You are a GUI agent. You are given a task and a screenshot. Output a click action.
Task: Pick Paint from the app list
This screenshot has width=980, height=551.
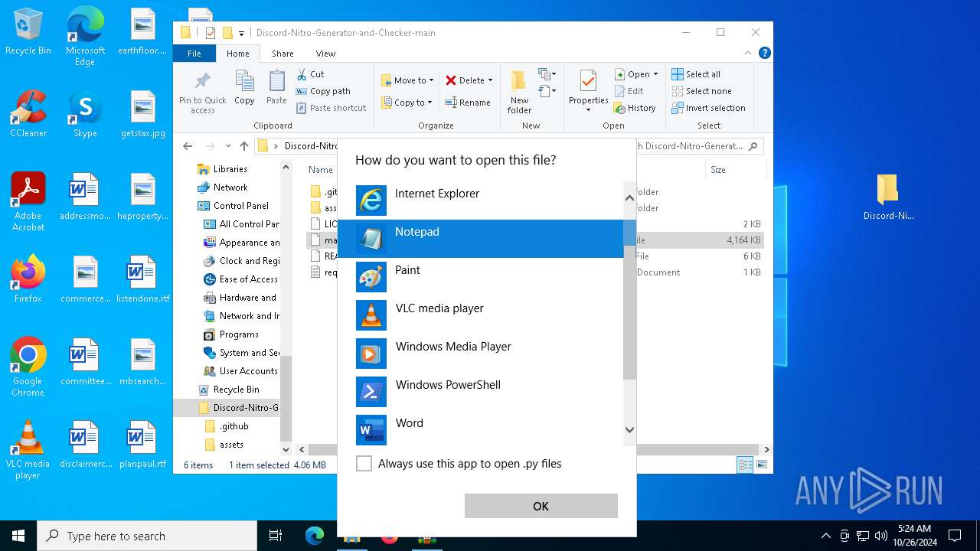coord(480,277)
